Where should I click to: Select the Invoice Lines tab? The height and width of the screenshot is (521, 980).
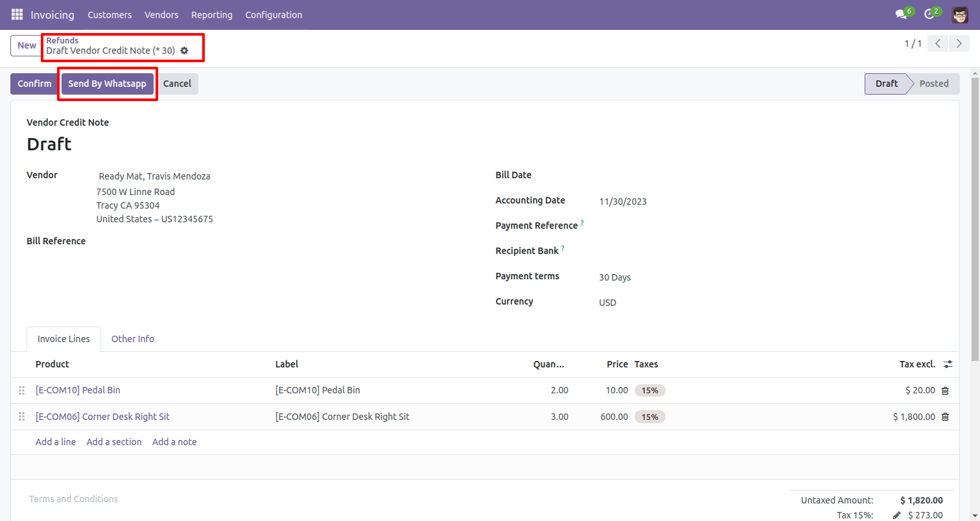tap(64, 339)
